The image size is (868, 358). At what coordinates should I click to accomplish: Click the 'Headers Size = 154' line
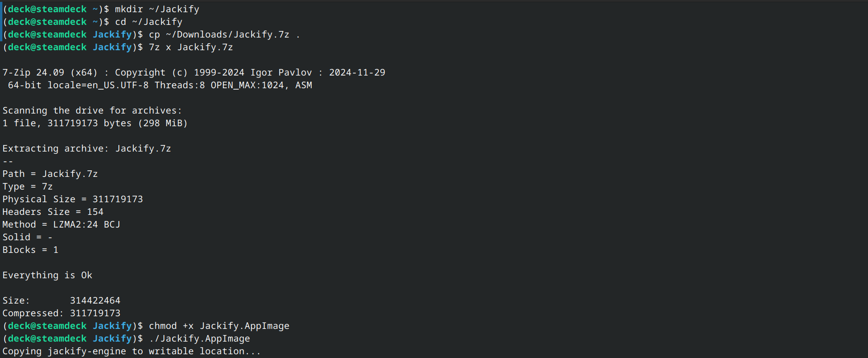click(53, 212)
